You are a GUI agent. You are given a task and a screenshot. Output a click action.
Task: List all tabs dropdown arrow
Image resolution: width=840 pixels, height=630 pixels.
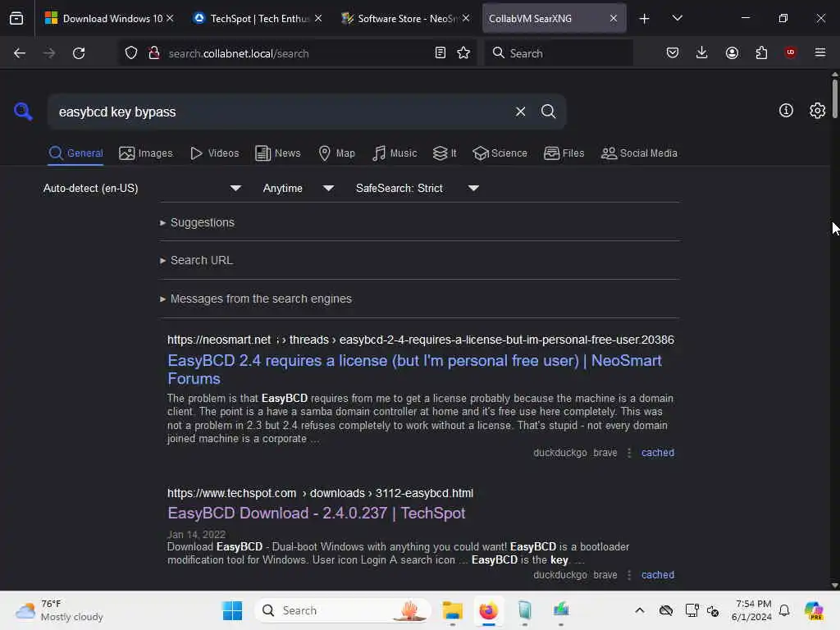pyautogui.click(x=677, y=18)
